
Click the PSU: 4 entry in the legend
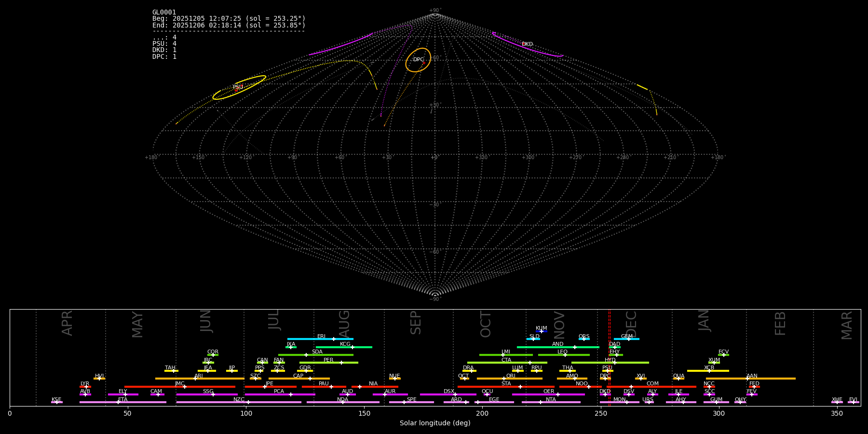point(164,44)
